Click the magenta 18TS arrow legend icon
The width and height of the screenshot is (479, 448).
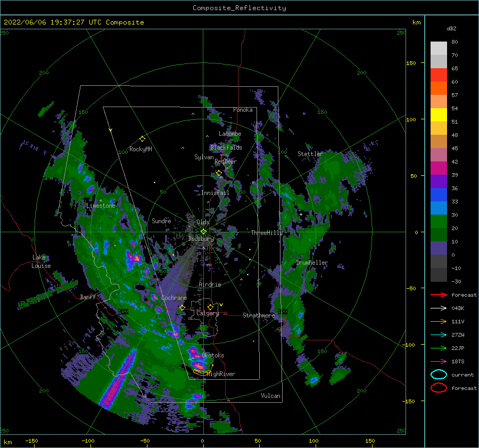coord(439,362)
